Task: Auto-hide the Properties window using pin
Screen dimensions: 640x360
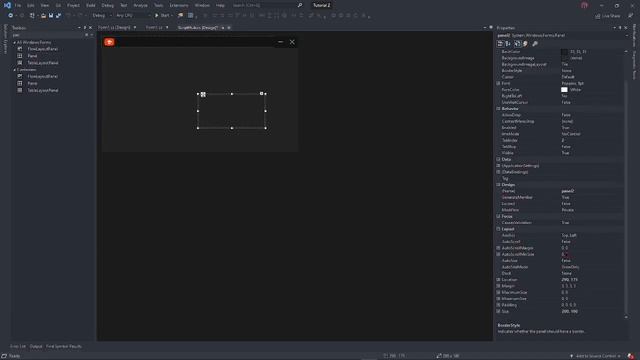Action: click(x=620, y=28)
